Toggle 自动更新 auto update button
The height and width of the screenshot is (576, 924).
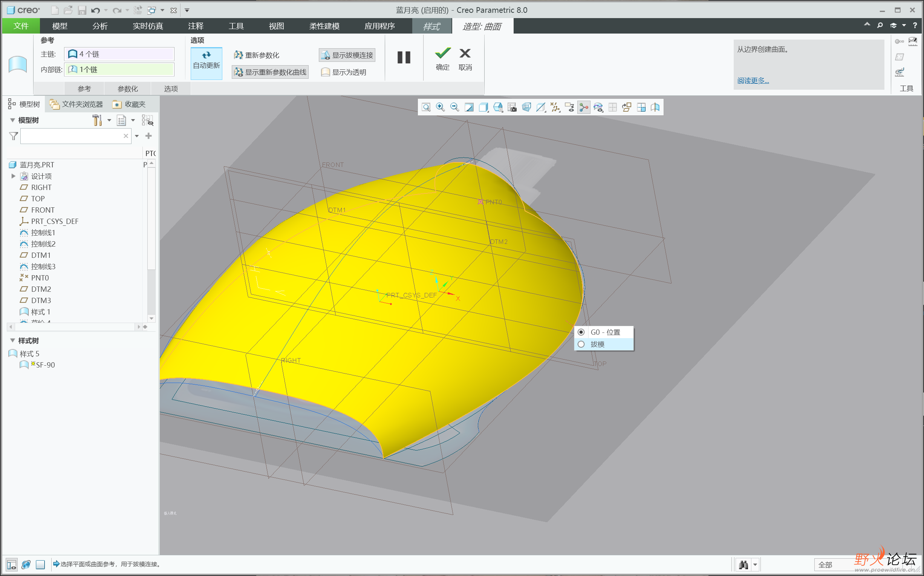[x=207, y=63]
